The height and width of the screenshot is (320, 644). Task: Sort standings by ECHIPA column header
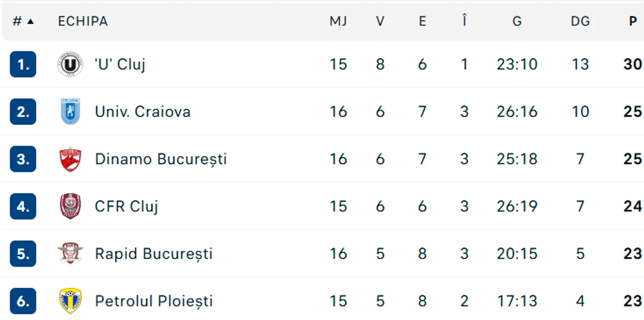click(83, 21)
